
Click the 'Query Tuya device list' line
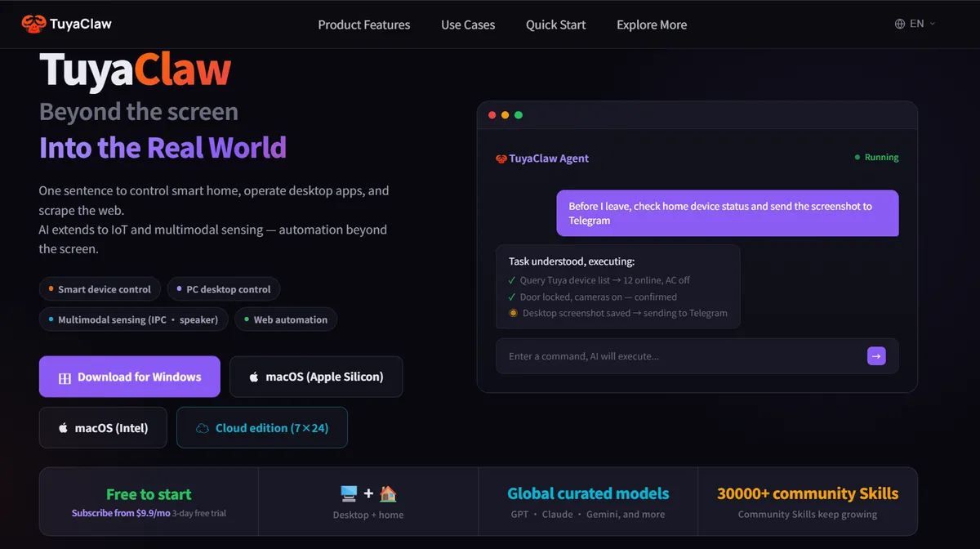tap(599, 280)
